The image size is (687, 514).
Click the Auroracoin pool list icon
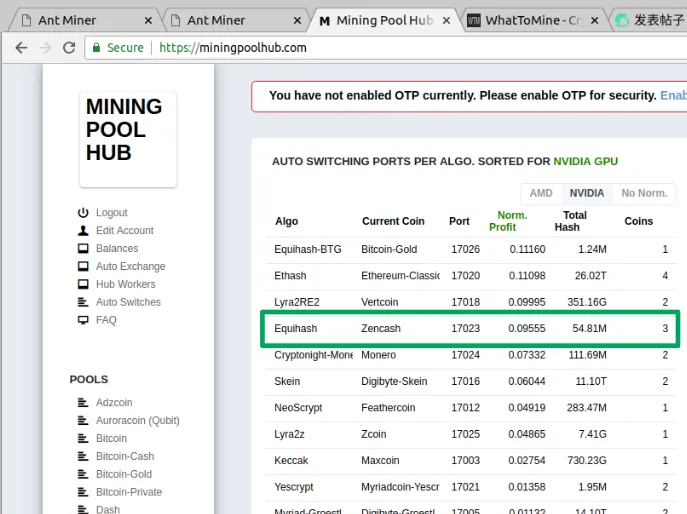tap(83, 420)
